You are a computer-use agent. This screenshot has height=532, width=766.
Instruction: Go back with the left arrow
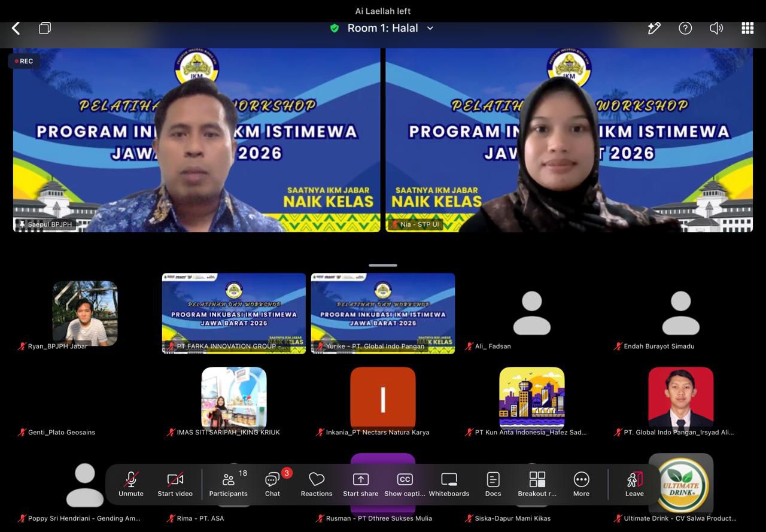click(16, 28)
